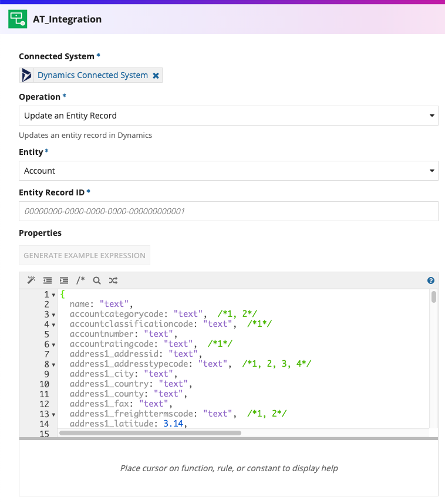Click the format expression wand icon
Image resolution: width=445 pixels, height=504 pixels.
click(x=31, y=280)
